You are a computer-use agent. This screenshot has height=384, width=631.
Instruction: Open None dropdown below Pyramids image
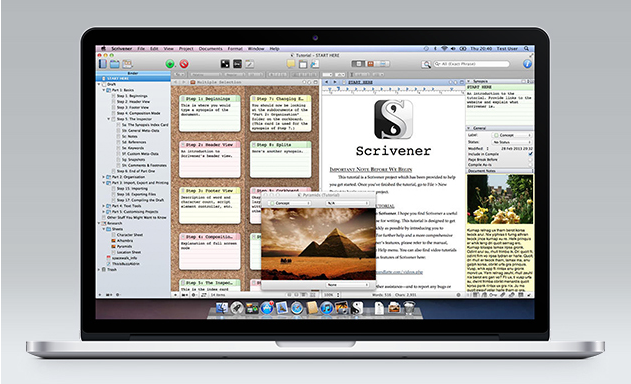pos(347,285)
